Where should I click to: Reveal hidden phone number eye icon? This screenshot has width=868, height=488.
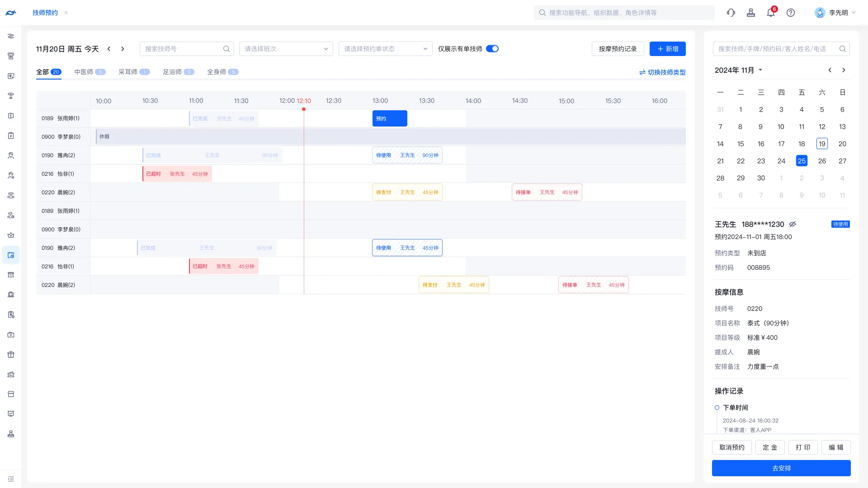click(x=793, y=224)
